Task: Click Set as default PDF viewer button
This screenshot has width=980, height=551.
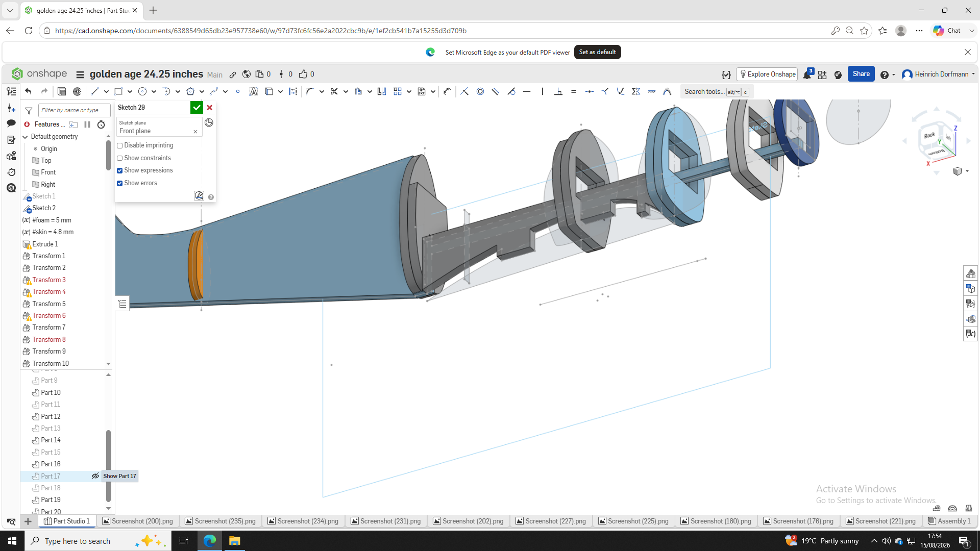Action: pos(597,52)
